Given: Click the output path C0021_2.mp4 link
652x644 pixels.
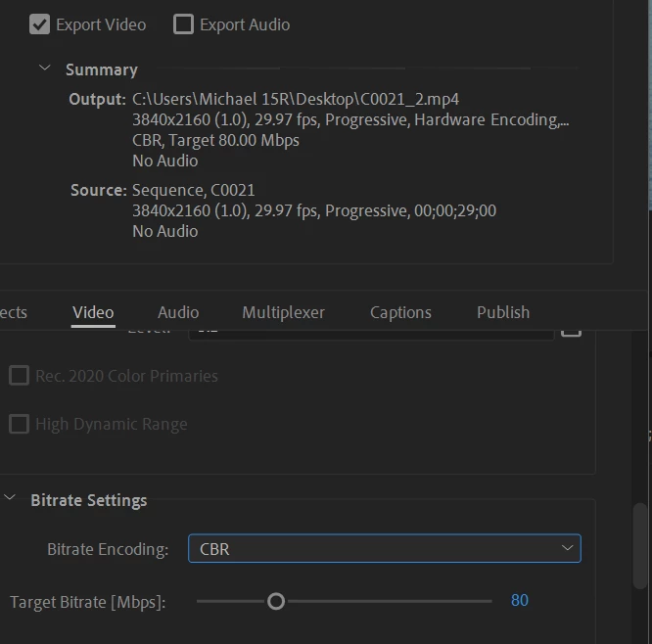Looking at the screenshot, I should coord(296,100).
